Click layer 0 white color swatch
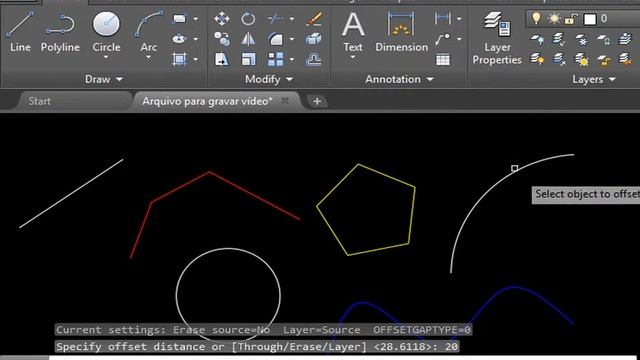The height and width of the screenshot is (360, 640). (x=590, y=19)
